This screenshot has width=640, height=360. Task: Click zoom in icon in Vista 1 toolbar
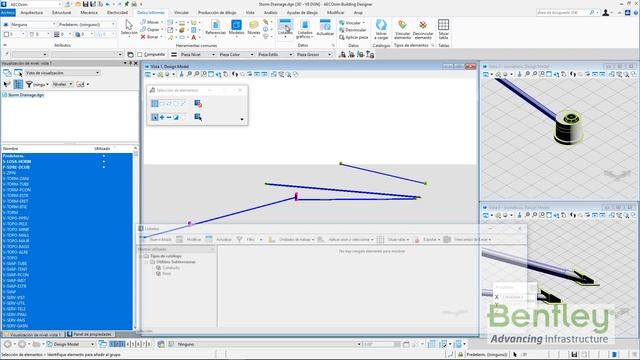[x=189, y=74]
